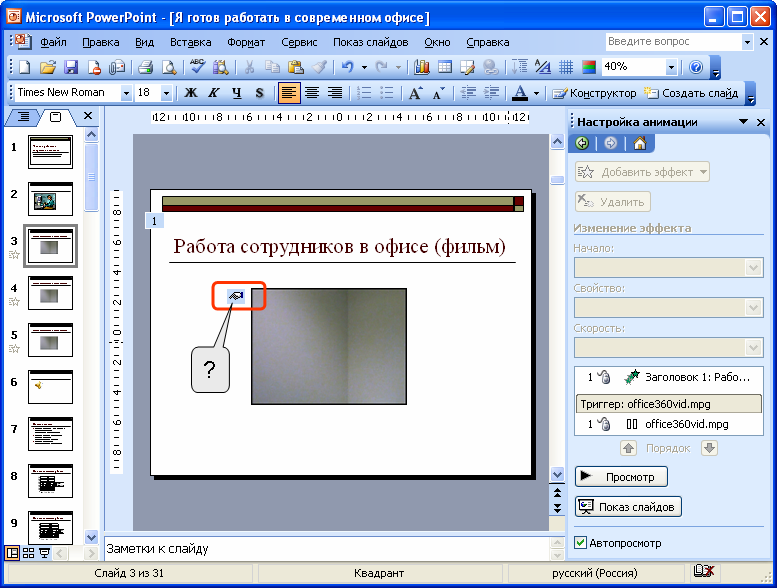Screen dimensions: 777x588
Task: Toggle Italic (К) formatting
Action: click(x=214, y=93)
